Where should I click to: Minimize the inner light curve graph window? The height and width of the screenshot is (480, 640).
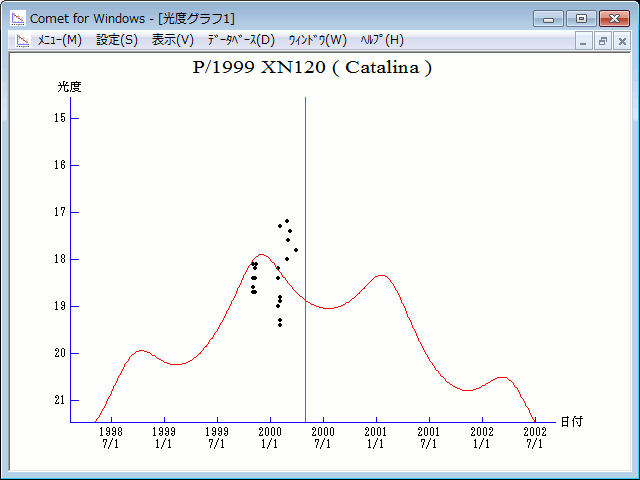coord(584,41)
